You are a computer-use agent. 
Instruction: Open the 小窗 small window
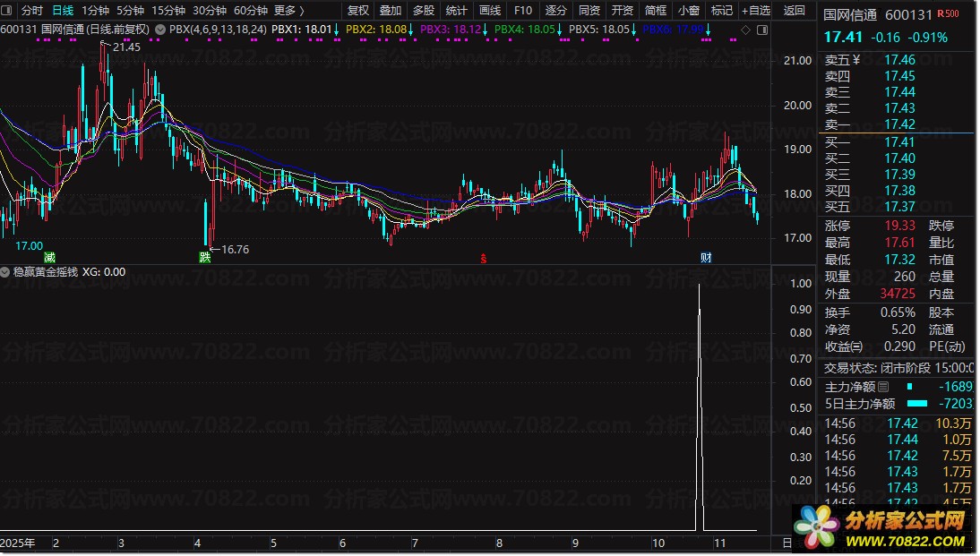tap(688, 11)
